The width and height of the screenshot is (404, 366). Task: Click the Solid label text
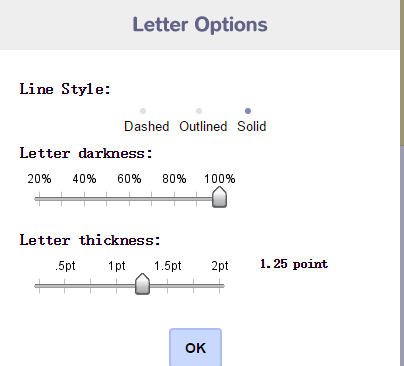[252, 127]
